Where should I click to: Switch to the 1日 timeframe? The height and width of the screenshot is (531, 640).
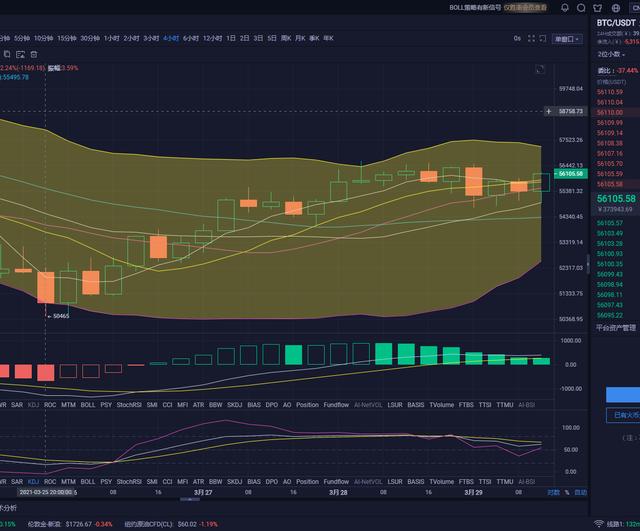click(231, 38)
